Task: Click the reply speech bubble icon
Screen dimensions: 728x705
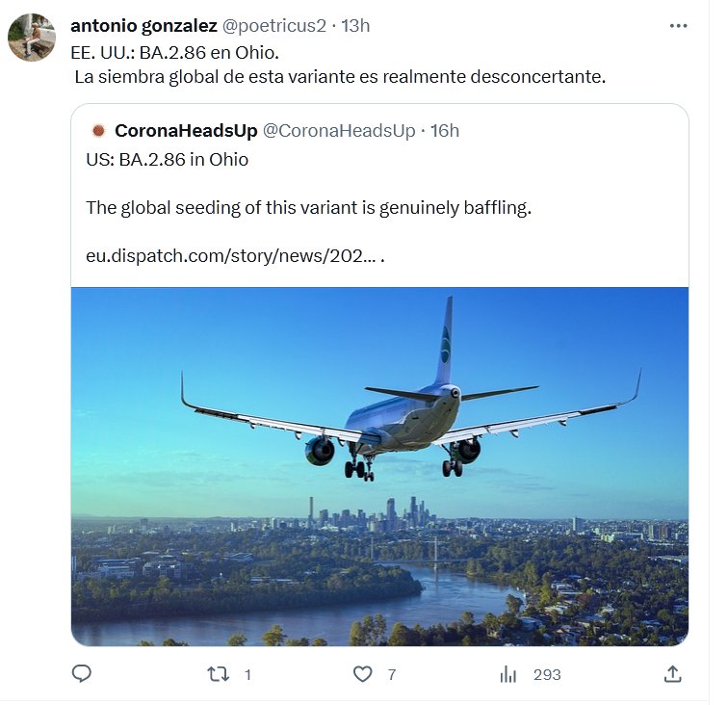Action: [x=83, y=674]
